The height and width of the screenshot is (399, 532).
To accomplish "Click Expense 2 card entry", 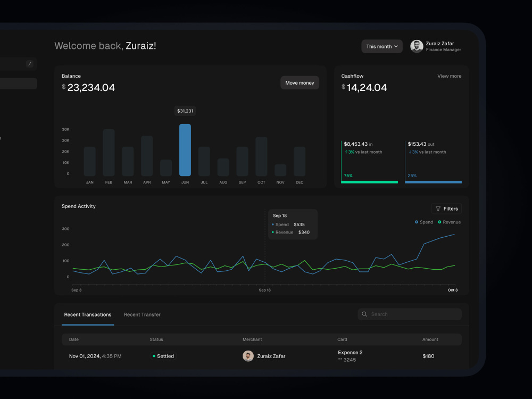I will coord(350,353).
